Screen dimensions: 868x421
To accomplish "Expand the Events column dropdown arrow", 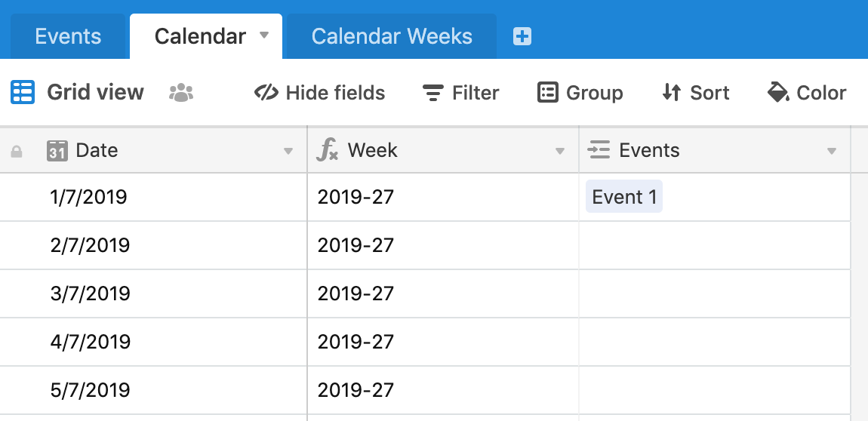I will (832, 151).
